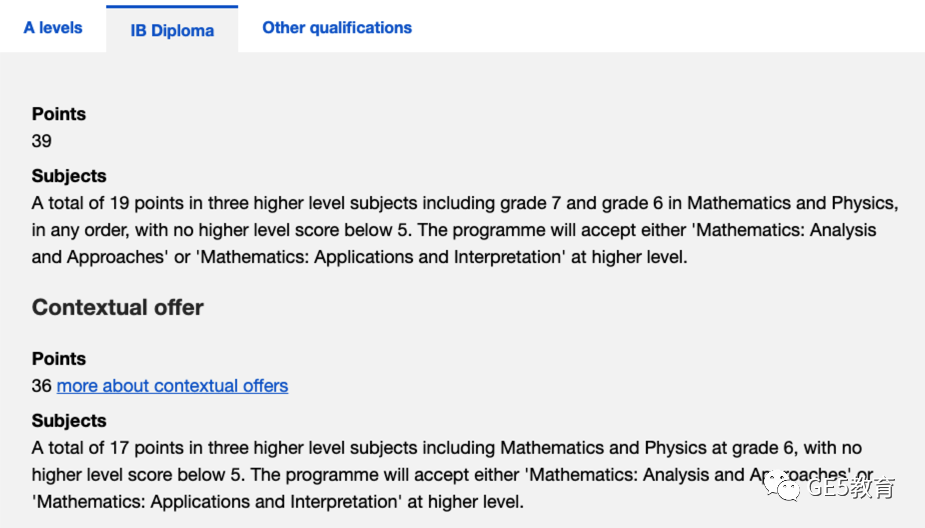The width and height of the screenshot is (925, 528).
Task: Click the Subjects label above 17 points paragraph
Action: tap(69, 421)
